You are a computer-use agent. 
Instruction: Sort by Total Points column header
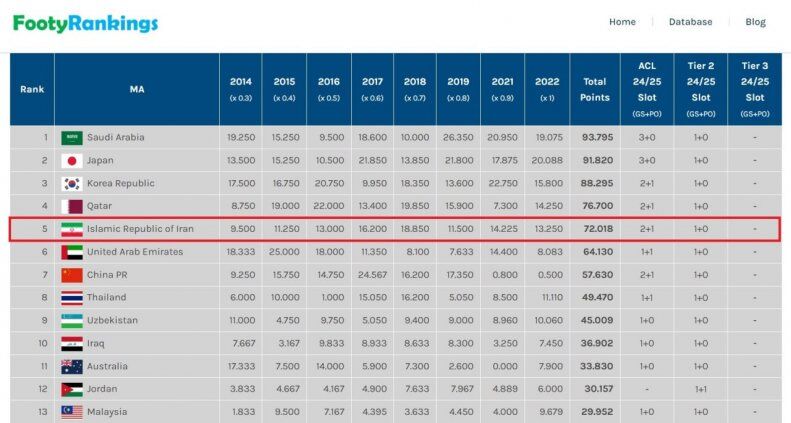(x=594, y=89)
